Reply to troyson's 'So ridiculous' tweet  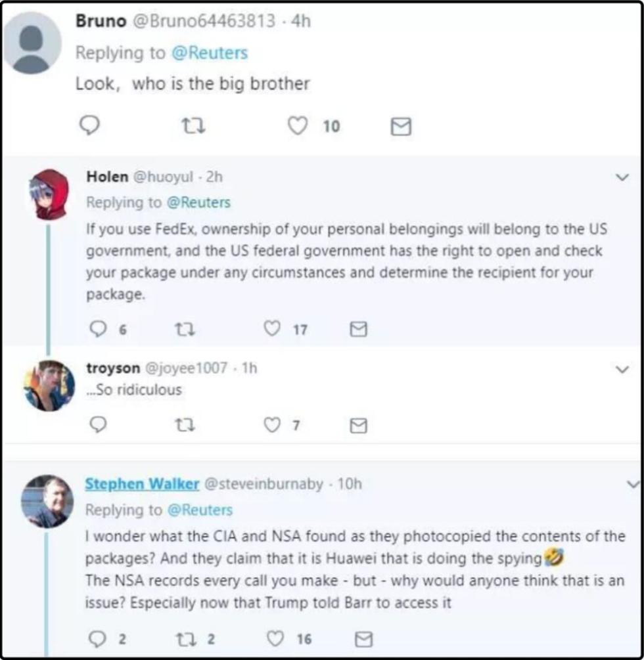pyautogui.click(x=97, y=426)
